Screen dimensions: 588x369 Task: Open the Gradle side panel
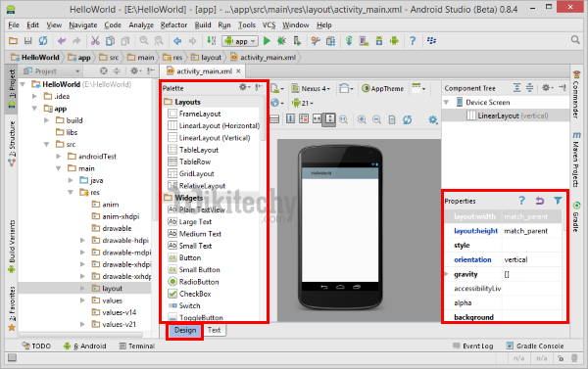point(576,217)
